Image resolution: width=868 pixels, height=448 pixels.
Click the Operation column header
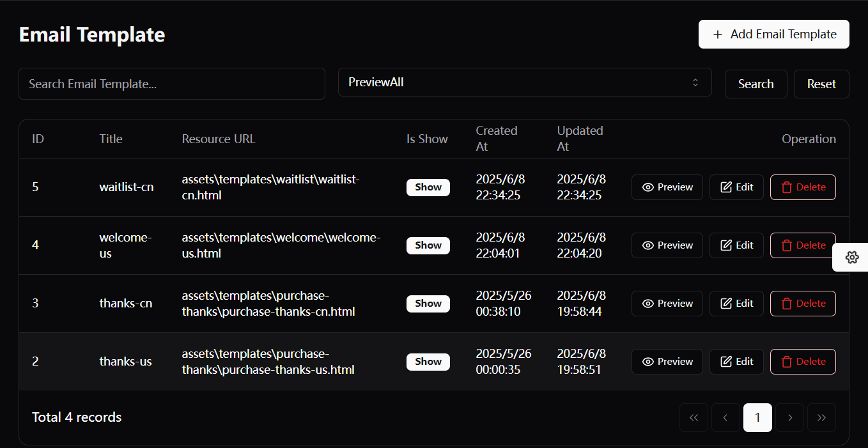point(809,139)
